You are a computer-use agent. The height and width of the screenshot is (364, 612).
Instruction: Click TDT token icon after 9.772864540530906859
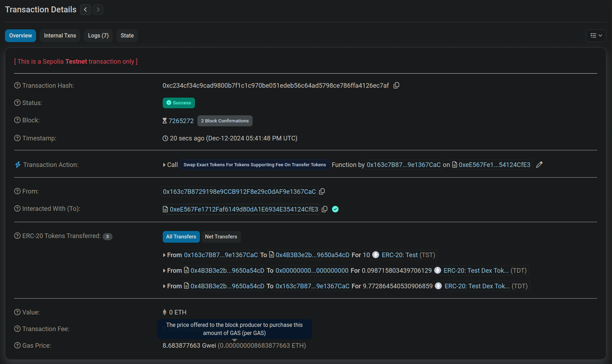pyautogui.click(x=438, y=286)
